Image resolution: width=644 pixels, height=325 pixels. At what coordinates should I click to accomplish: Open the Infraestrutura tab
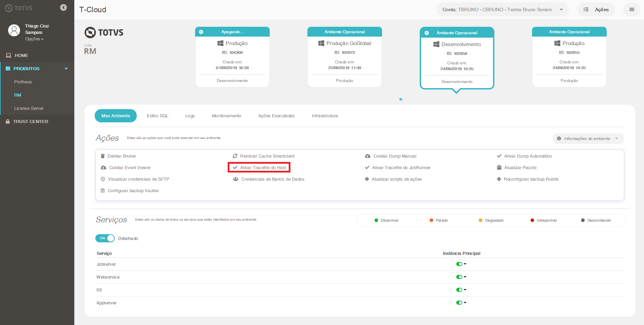pos(325,116)
